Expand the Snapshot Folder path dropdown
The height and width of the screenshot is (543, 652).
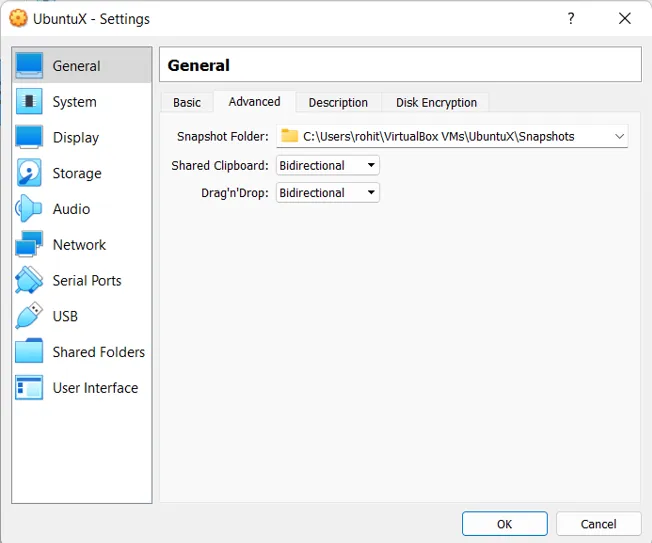click(x=619, y=136)
